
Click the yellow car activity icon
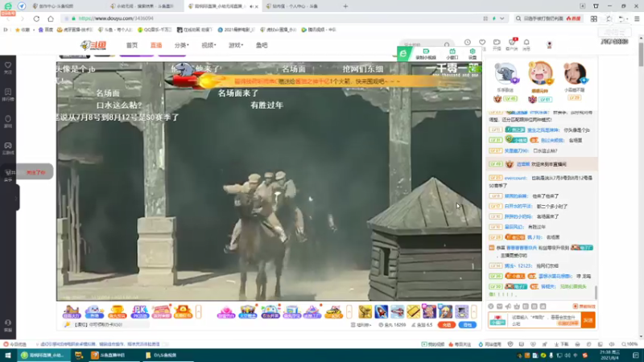point(333,312)
